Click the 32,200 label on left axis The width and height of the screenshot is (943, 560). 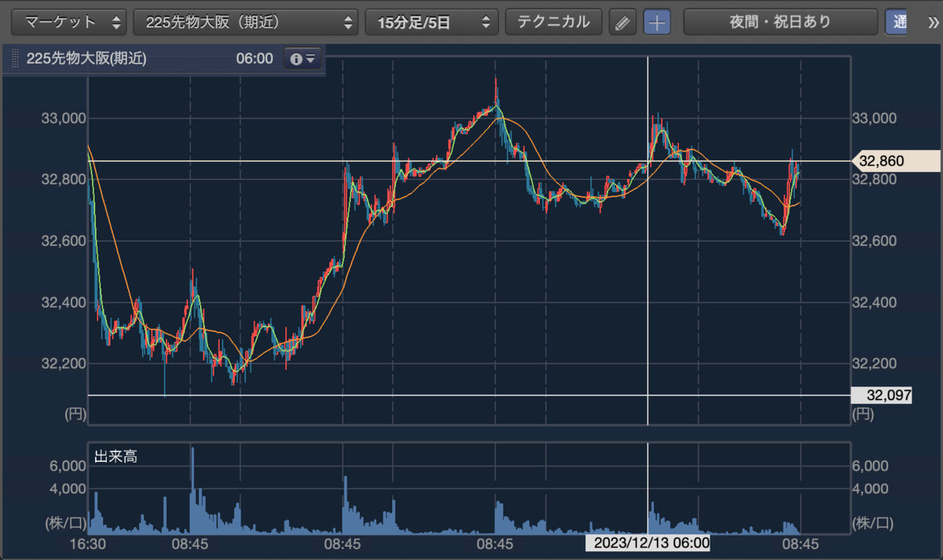[62, 363]
